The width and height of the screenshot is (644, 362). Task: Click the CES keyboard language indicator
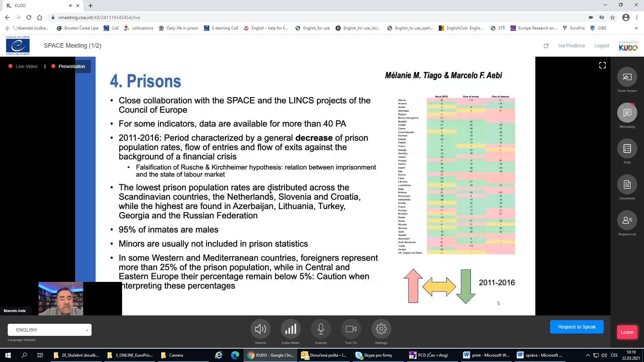point(614,355)
